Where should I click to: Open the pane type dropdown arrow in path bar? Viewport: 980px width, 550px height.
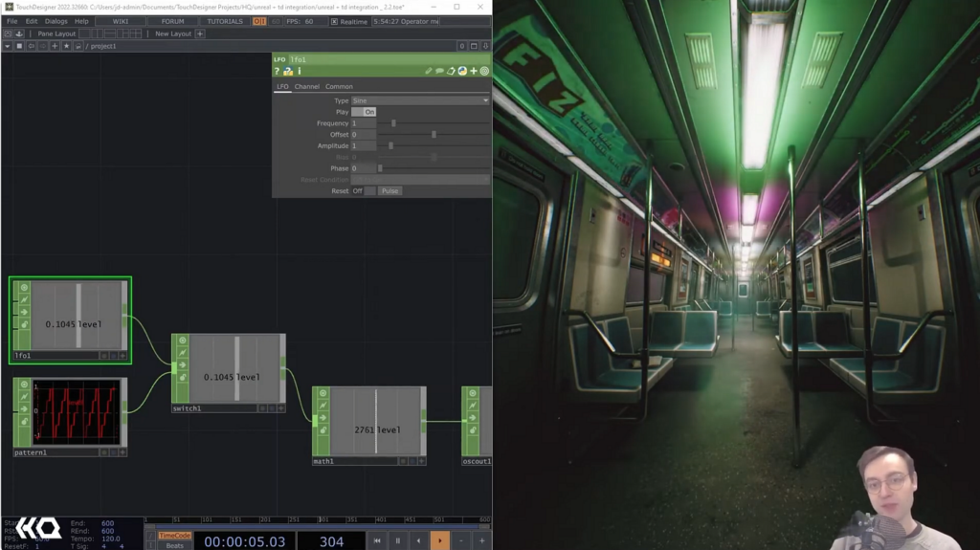8,46
